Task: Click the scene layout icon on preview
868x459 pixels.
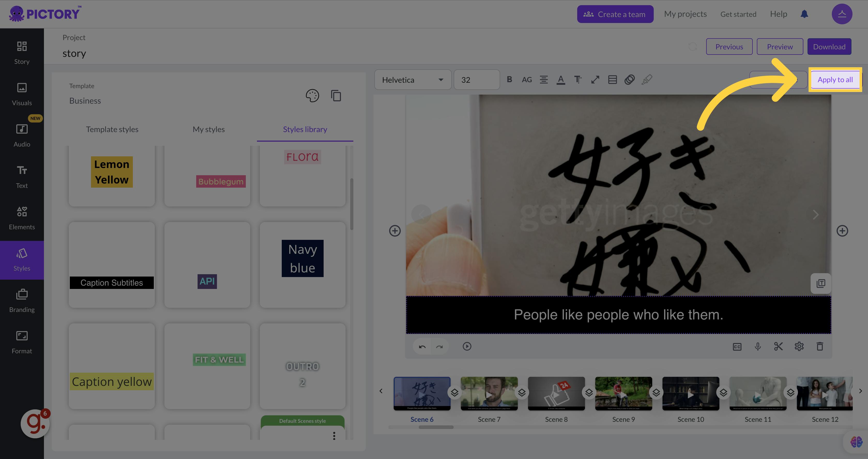Action: 821,284
